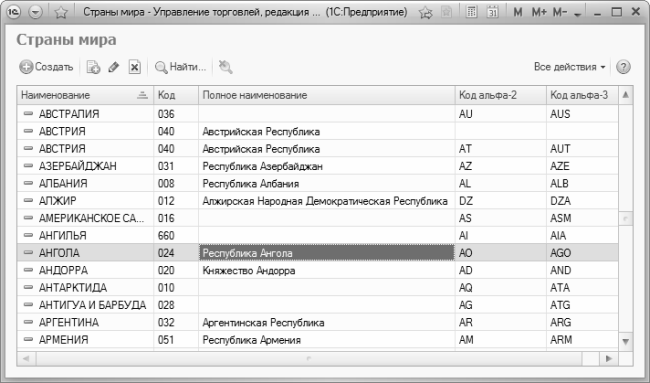
Task: Click alpha-2 code DZ cell
Action: [501, 201]
